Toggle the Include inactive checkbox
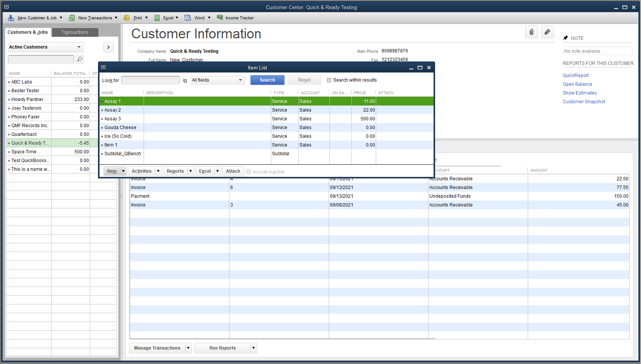 coord(248,172)
